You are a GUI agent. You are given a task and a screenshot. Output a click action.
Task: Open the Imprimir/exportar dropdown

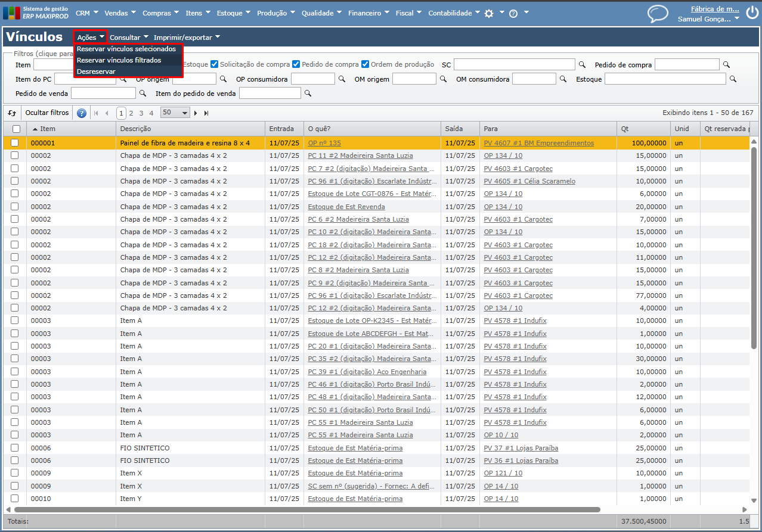coord(187,38)
